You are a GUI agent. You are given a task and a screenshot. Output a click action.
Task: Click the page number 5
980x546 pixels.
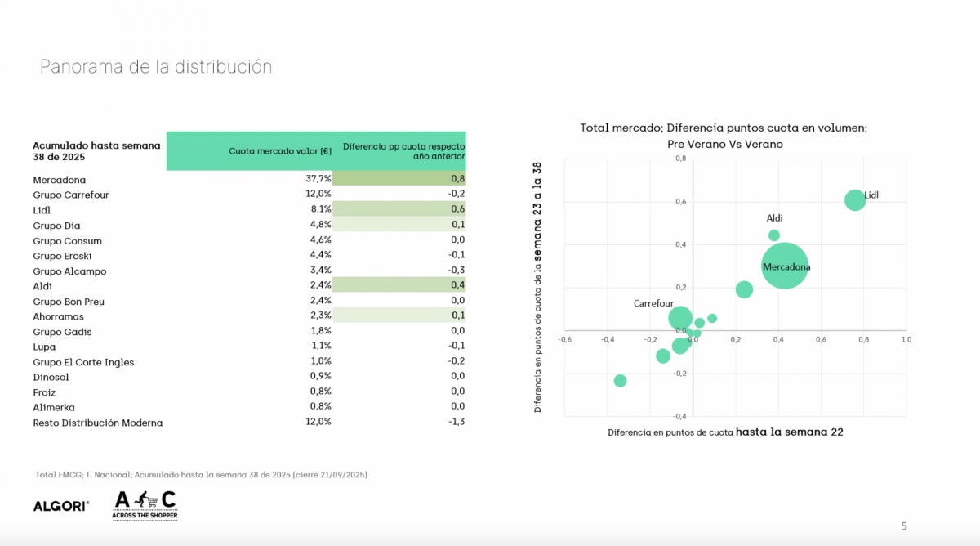[904, 526]
